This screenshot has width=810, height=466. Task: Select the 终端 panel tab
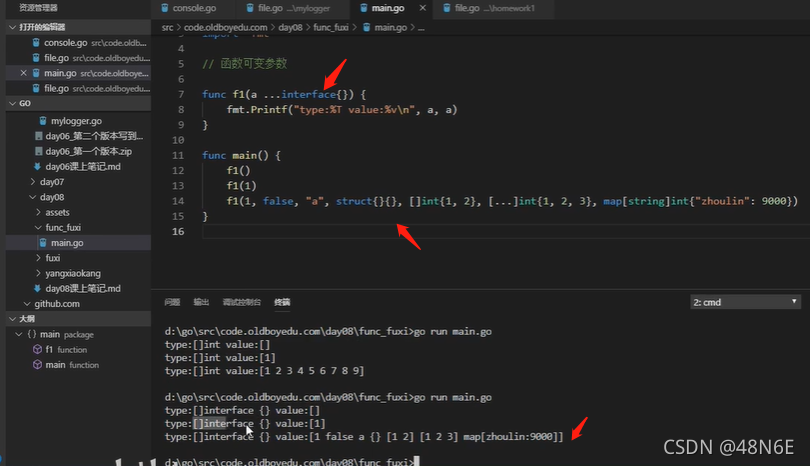point(282,302)
